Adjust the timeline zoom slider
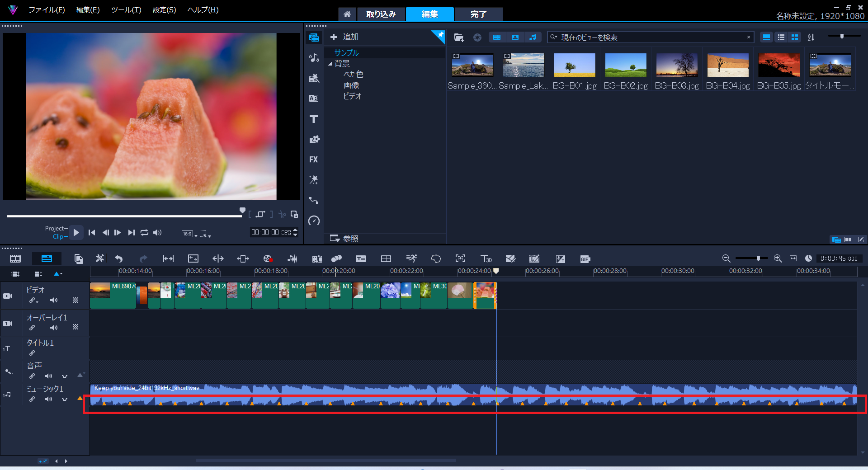Screen dimensions: 868x470 [758, 258]
